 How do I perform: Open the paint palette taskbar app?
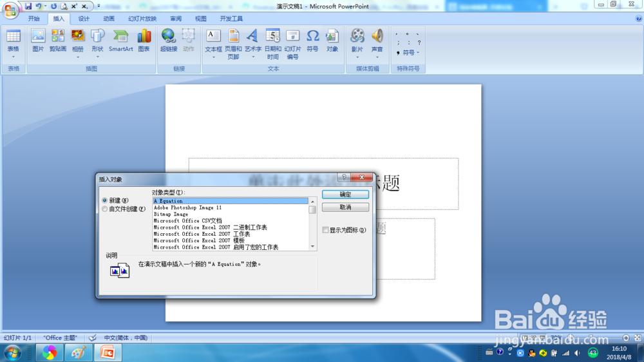point(78,353)
